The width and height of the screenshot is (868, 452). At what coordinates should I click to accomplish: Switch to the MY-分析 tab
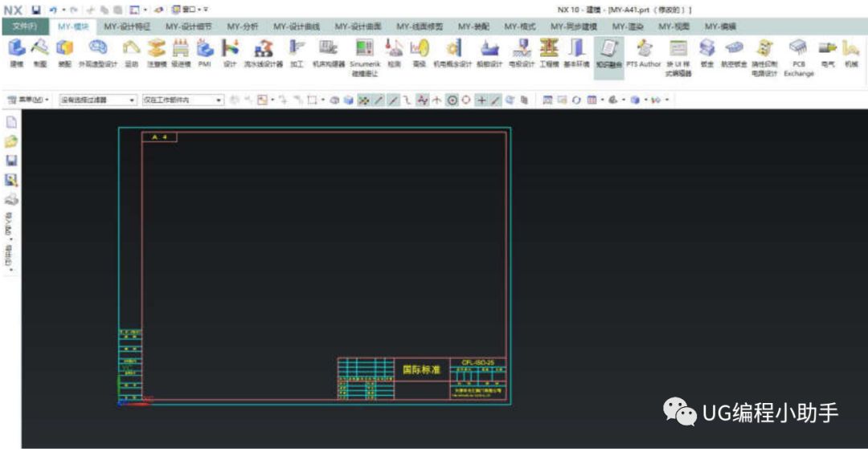tap(242, 26)
